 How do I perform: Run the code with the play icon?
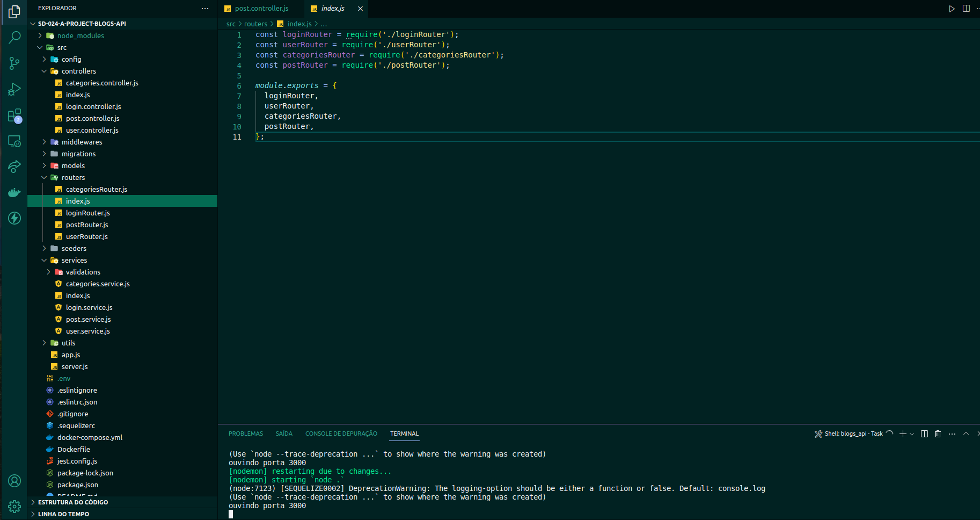pos(952,9)
